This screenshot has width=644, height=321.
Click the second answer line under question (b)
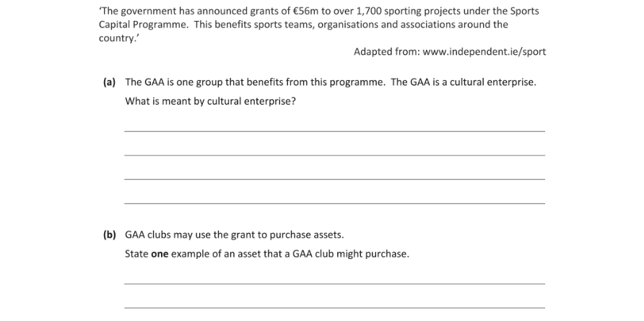[x=335, y=307]
